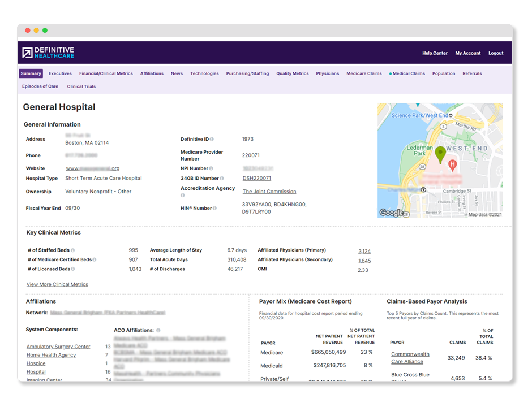
Task: Open the Summary tab
Action: tap(31, 73)
